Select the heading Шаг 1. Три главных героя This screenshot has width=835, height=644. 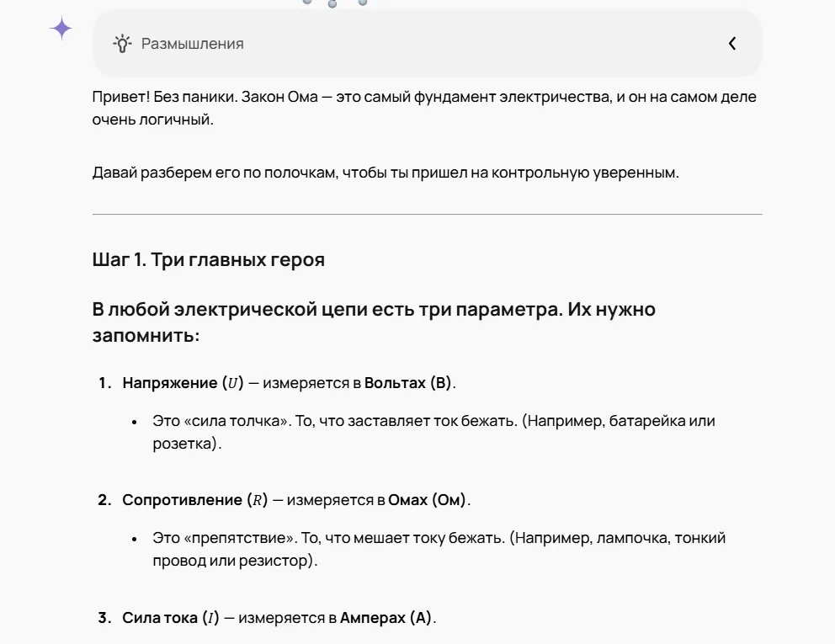tap(208, 260)
